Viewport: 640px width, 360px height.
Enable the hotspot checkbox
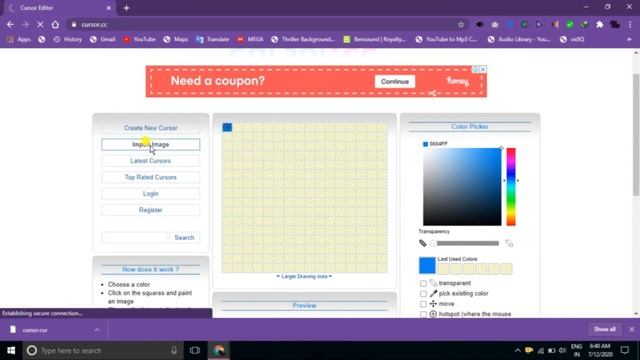(423, 314)
